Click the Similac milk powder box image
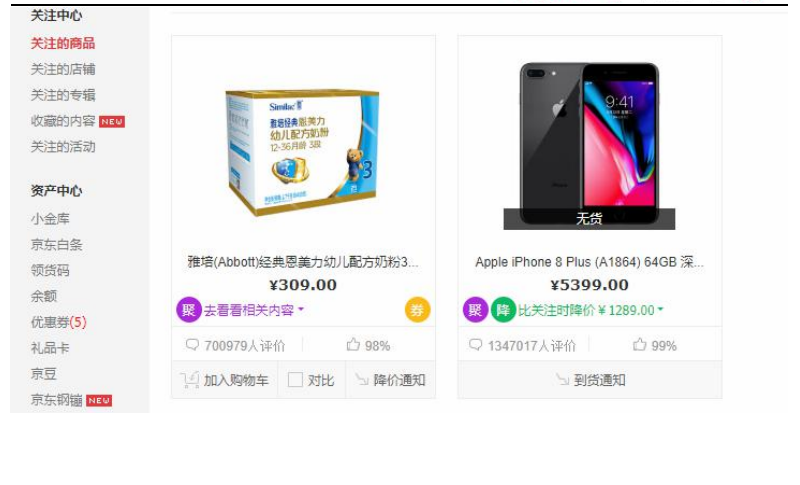 [303, 152]
